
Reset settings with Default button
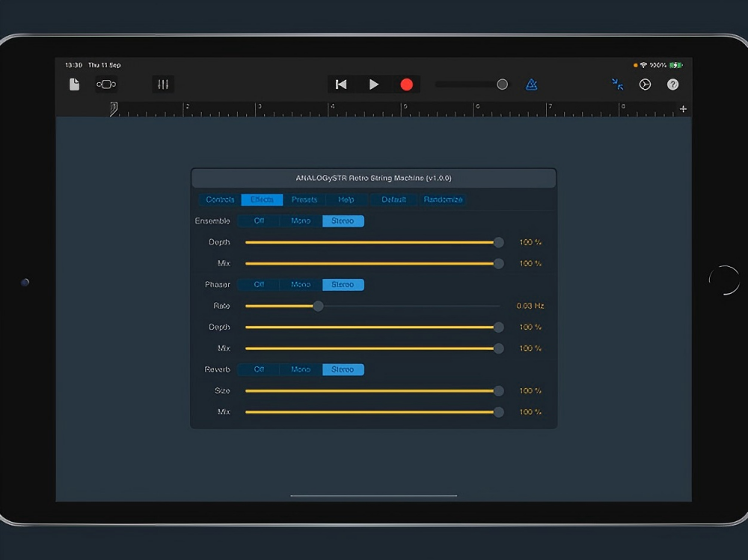point(393,200)
